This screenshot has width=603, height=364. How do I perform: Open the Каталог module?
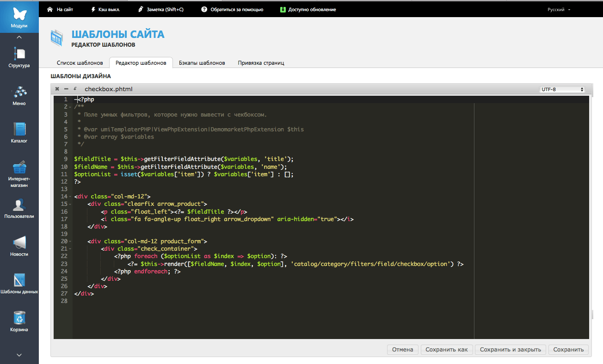pyautogui.click(x=19, y=133)
